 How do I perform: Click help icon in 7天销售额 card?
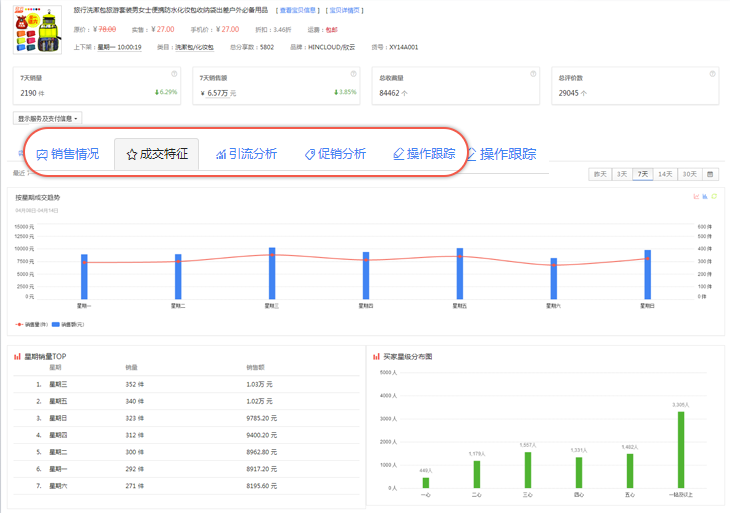tap(353, 74)
